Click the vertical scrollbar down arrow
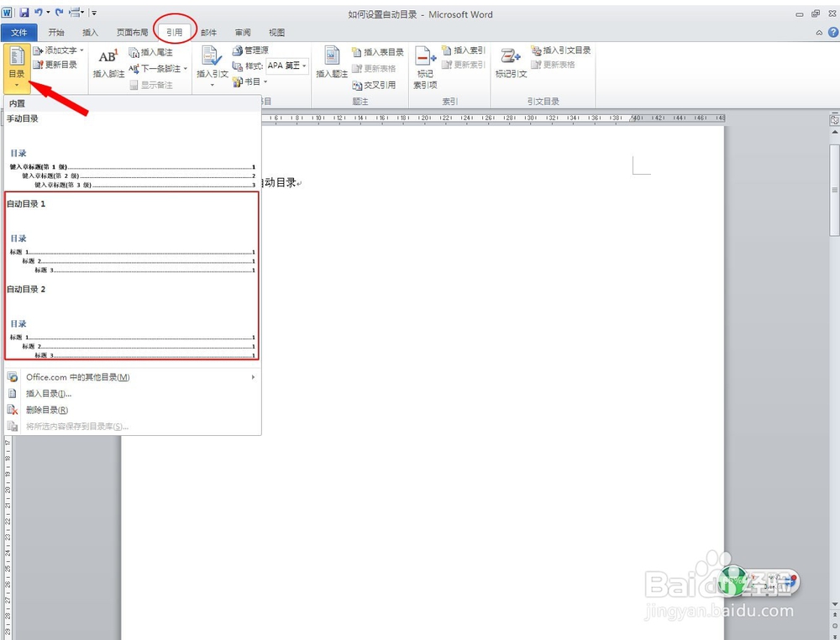 pyautogui.click(x=835, y=605)
